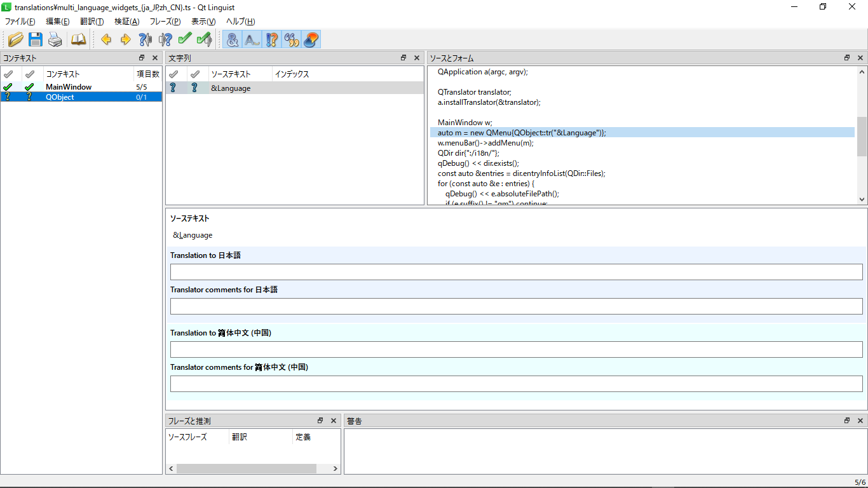Sort by ソーステキスト column header
Screen dimensions: 868x488
pos(240,74)
